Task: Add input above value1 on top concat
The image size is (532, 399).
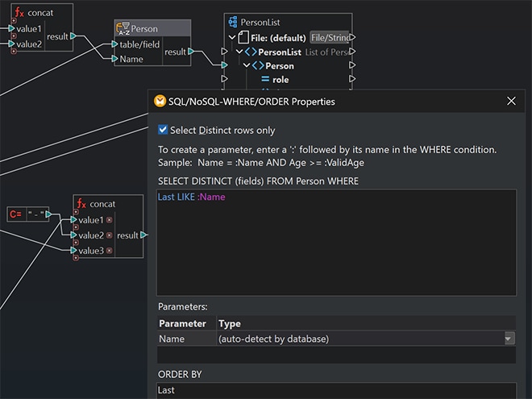Action: click(x=14, y=21)
